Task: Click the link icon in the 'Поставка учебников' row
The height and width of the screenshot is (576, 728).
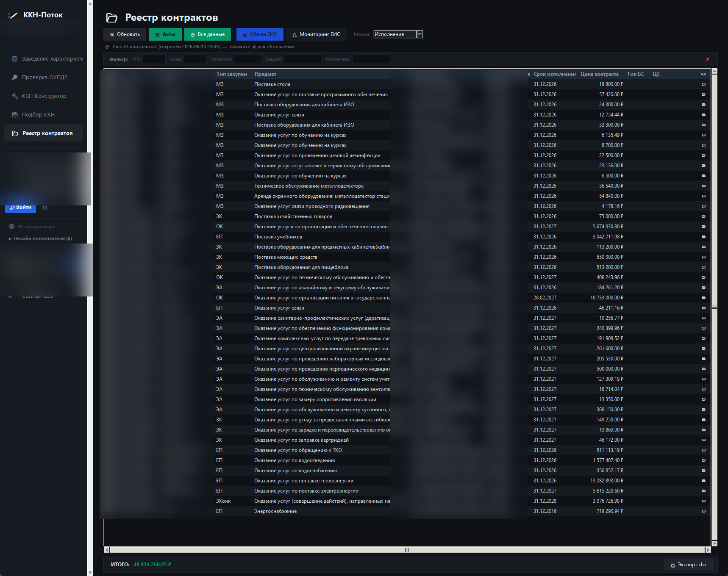Action: 703,237
